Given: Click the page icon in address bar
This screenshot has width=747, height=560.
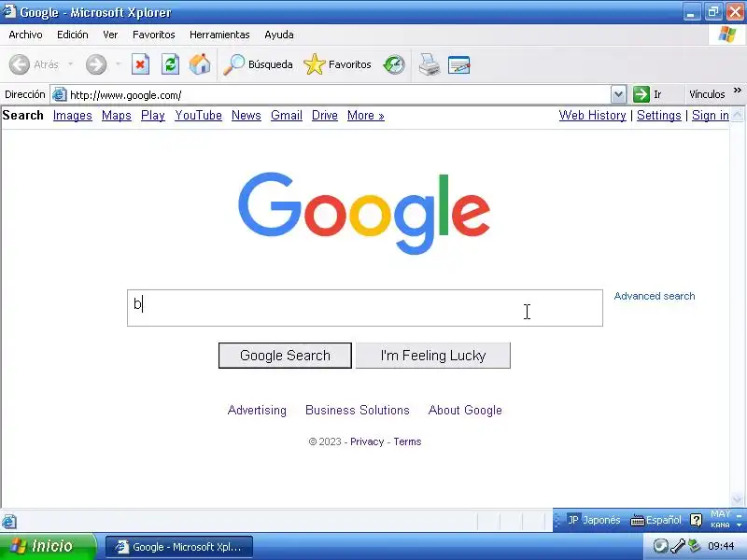Looking at the screenshot, I should coord(59,94).
